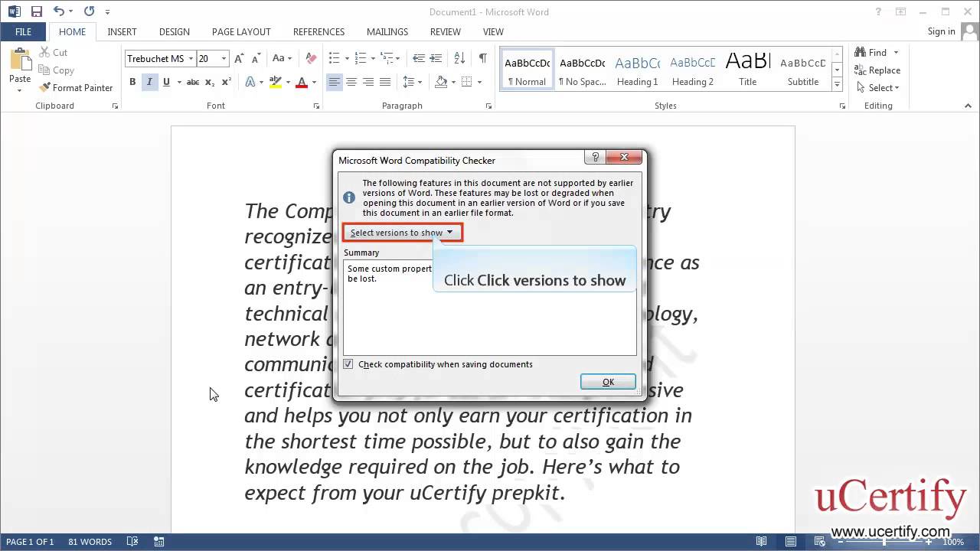Image resolution: width=980 pixels, height=551 pixels.
Task: Open the FILE tab
Action: tap(23, 31)
